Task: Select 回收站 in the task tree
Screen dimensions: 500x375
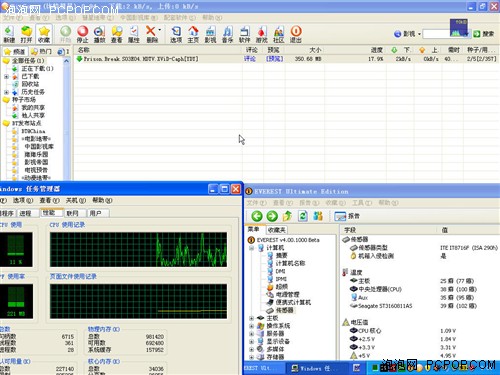Action: [30, 84]
